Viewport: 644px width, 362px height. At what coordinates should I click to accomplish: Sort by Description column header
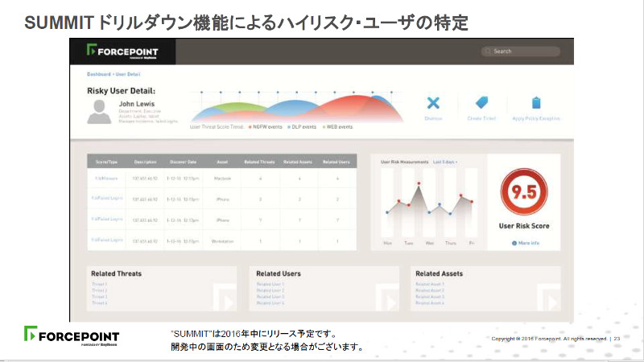[145, 162]
